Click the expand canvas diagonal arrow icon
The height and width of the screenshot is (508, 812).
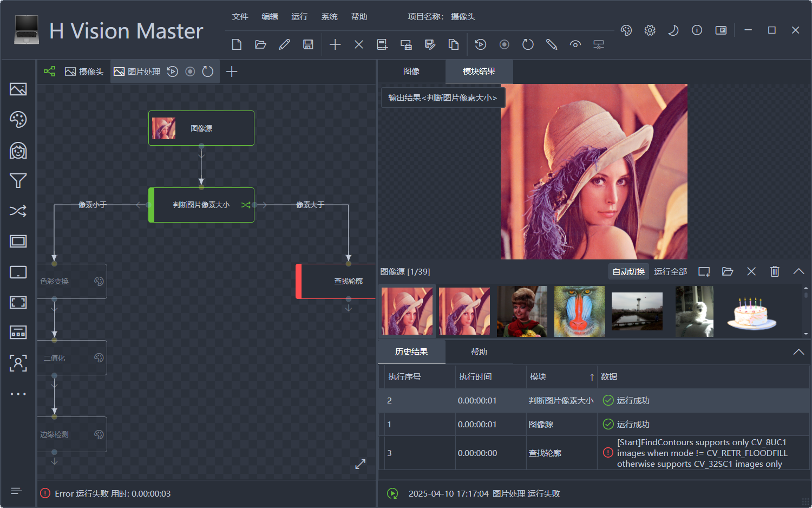click(x=361, y=464)
